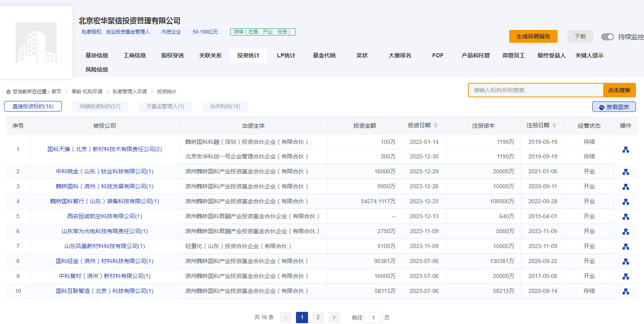Screen dimensions: 644x324
Task: Sort by 投资日期 column arrows
Action: (436, 126)
